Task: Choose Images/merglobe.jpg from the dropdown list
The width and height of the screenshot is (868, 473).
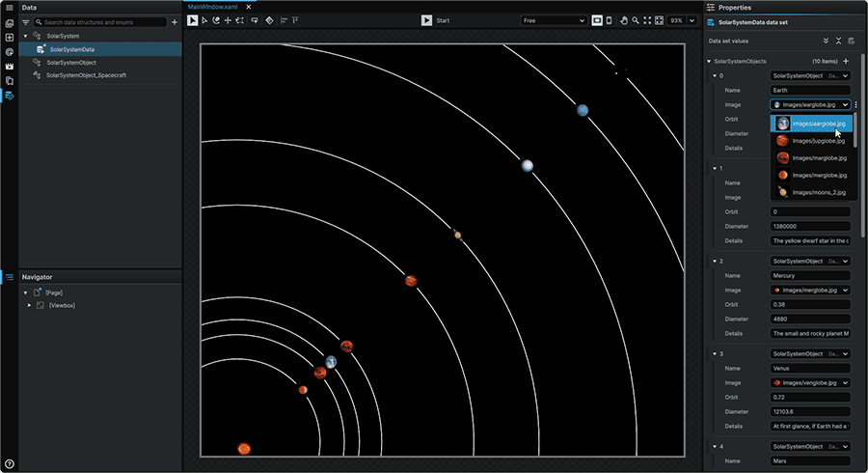Action: click(811, 175)
